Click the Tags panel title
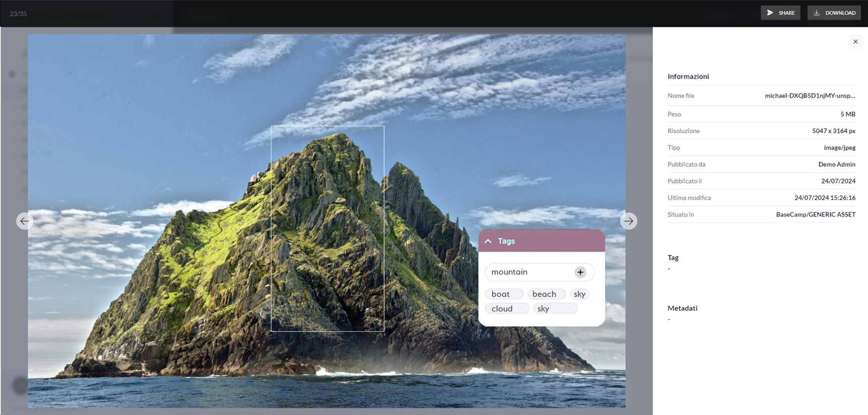The image size is (868, 415). pos(506,241)
